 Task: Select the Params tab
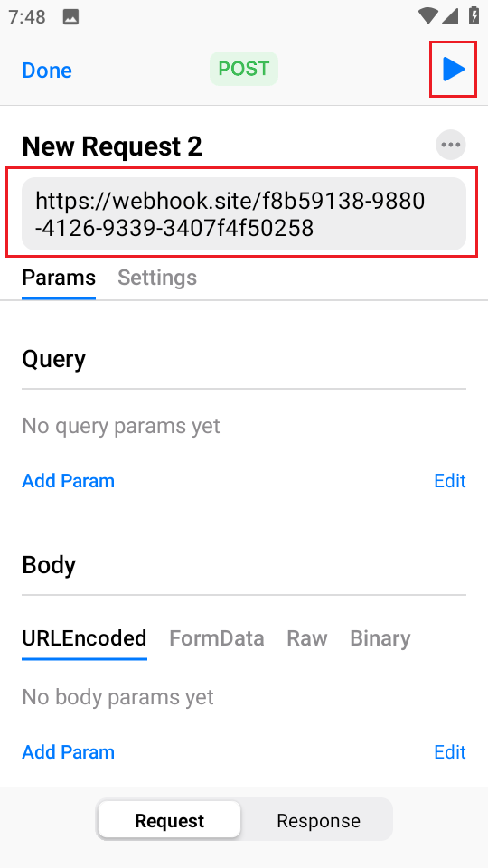(x=59, y=278)
